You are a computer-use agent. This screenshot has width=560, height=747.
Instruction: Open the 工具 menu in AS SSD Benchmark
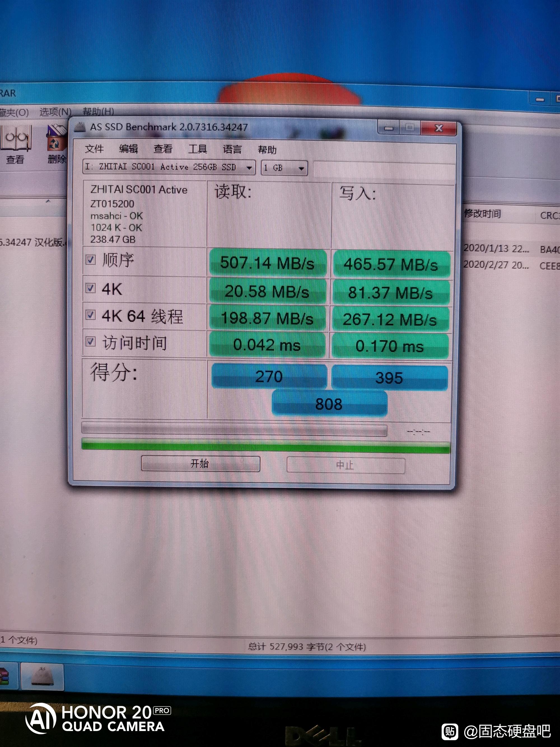[197, 149]
